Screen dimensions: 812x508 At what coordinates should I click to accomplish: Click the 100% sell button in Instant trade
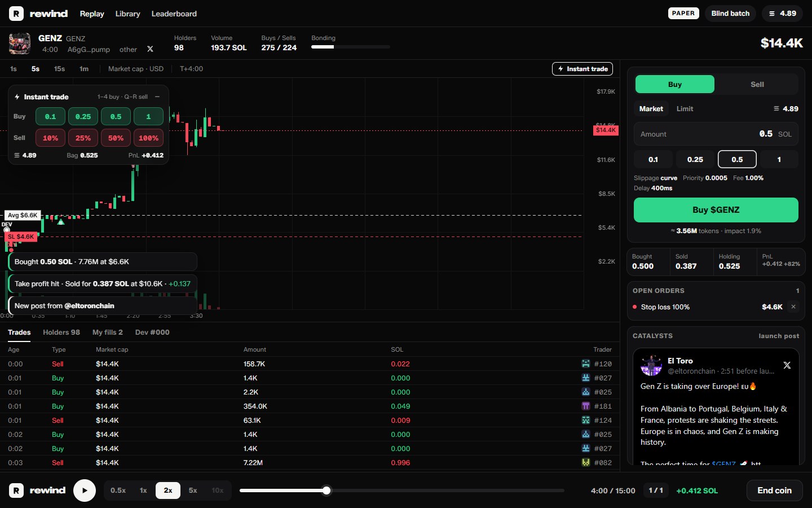click(x=148, y=138)
